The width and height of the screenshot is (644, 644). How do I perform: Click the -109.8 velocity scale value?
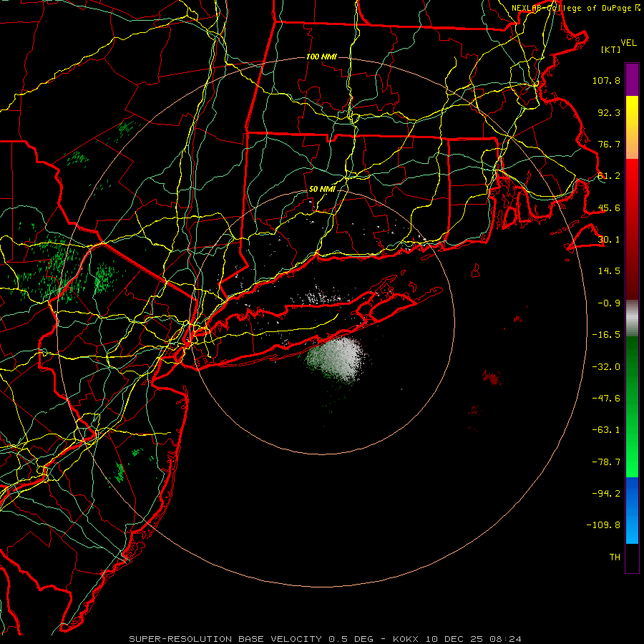603,525
